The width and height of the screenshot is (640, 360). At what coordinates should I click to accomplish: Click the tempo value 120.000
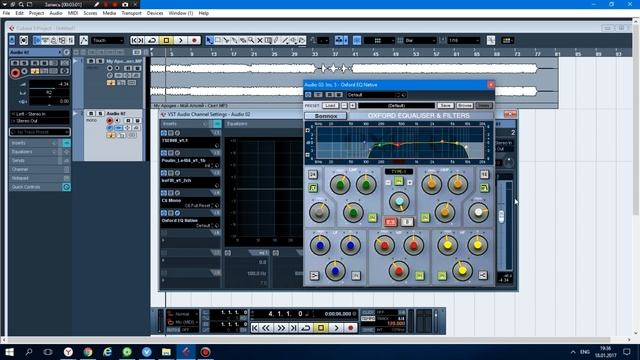396,323
